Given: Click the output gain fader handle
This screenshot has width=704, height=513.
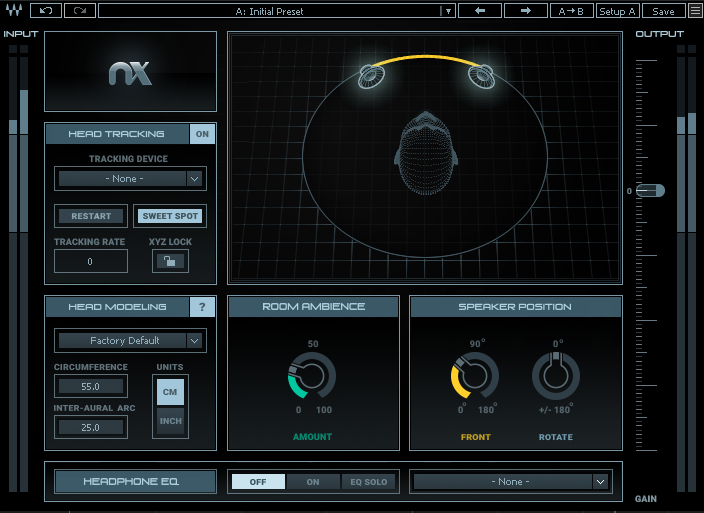Looking at the screenshot, I should [651, 191].
